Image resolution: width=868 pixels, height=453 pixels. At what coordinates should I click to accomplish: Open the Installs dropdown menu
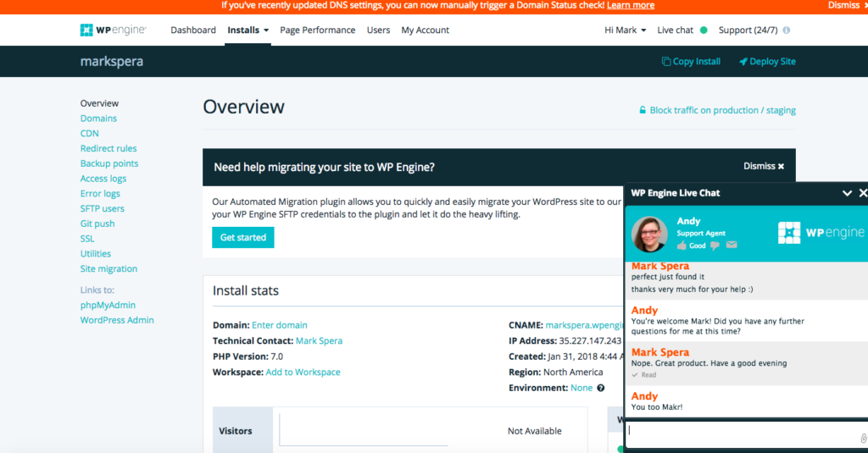pos(248,30)
